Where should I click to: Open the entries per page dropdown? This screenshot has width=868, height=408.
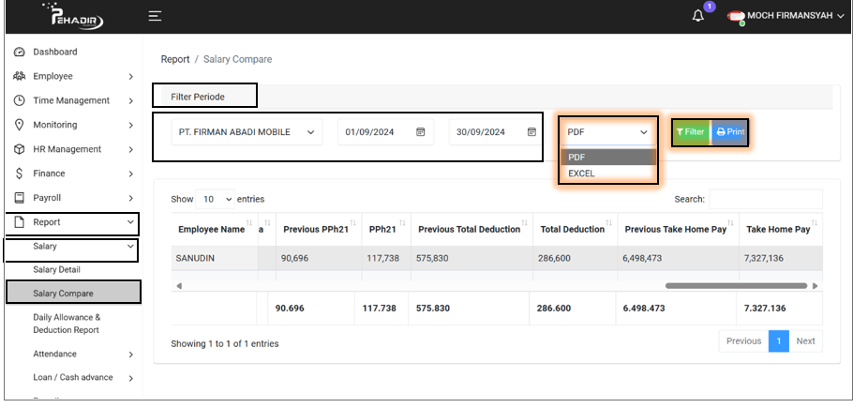[x=215, y=199]
